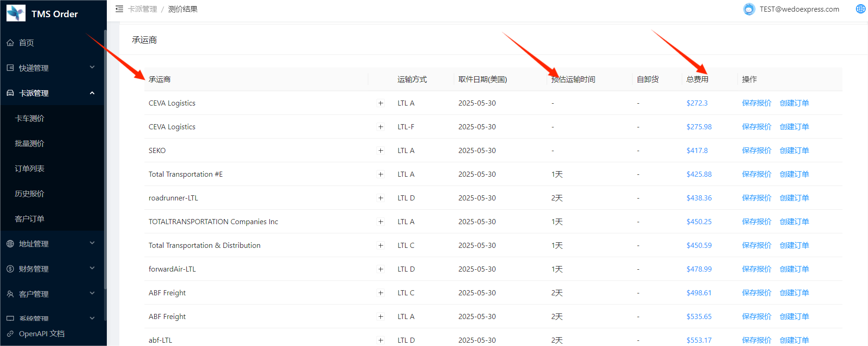This screenshot has width=868, height=346.
Task: Go to 订单列表 page
Action: pyautogui.click(x=30, y=168)
